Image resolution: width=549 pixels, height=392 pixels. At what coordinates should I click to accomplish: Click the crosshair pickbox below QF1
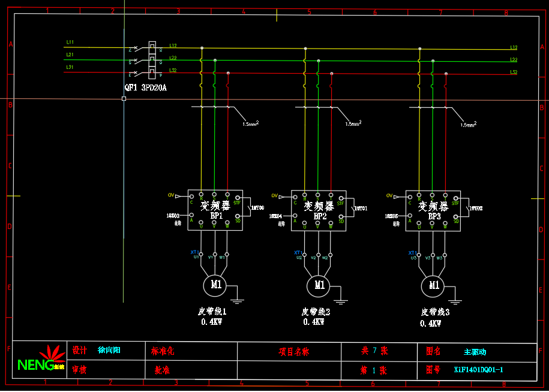pos(124,98)
